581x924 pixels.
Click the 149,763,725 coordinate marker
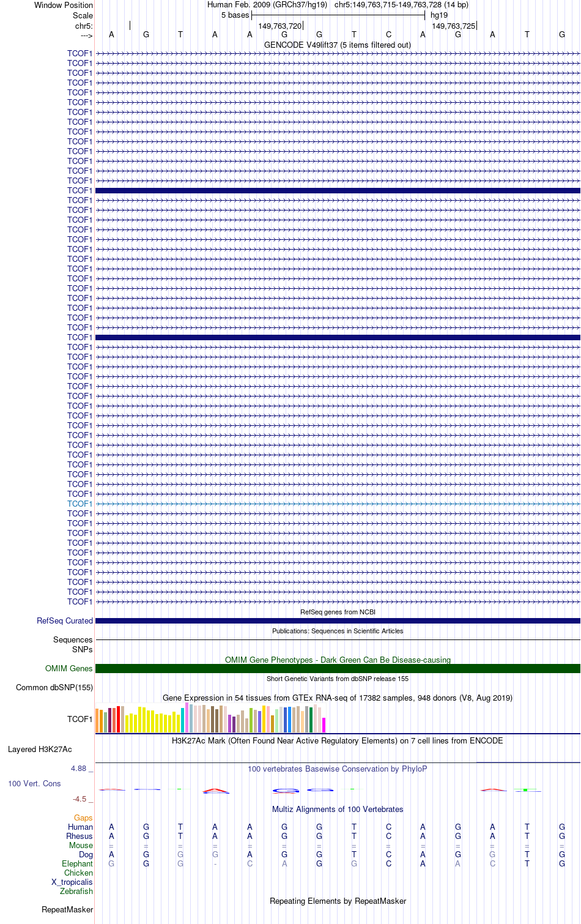453,26
